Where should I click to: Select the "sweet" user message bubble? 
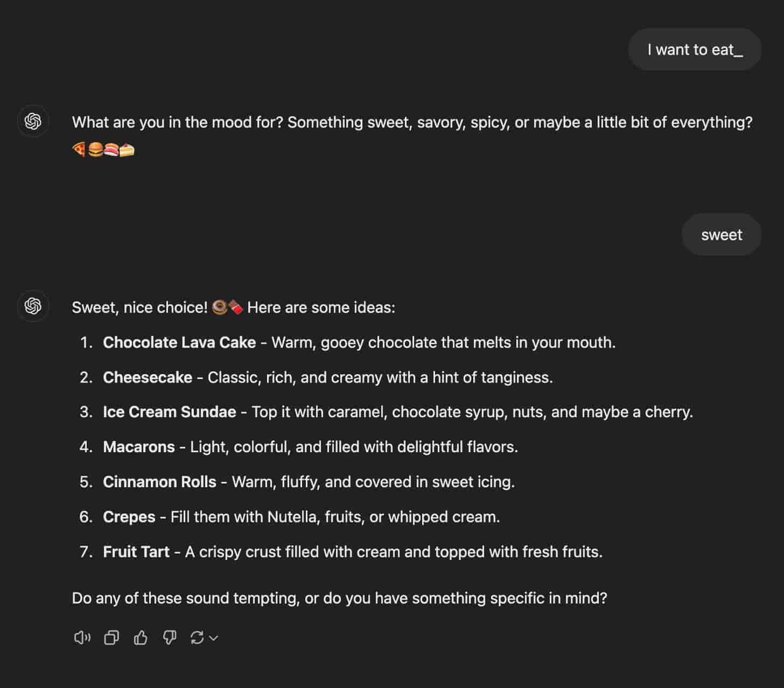(x=722, y=235)
